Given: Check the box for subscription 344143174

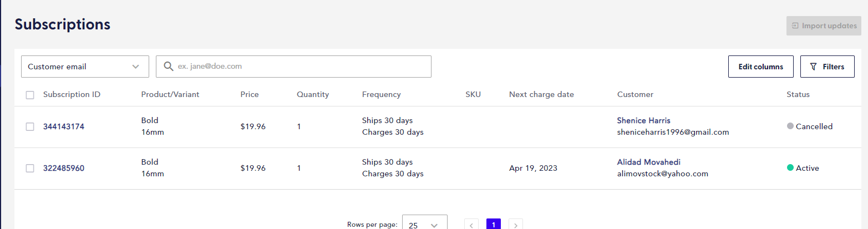Looking at the screenshot, I should pyautogui.click(x=30, y=126).
